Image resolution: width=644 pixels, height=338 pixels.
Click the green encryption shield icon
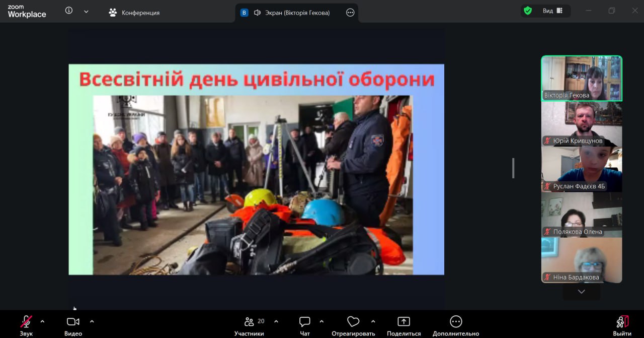pyautogui.click(x=528, y=11)
